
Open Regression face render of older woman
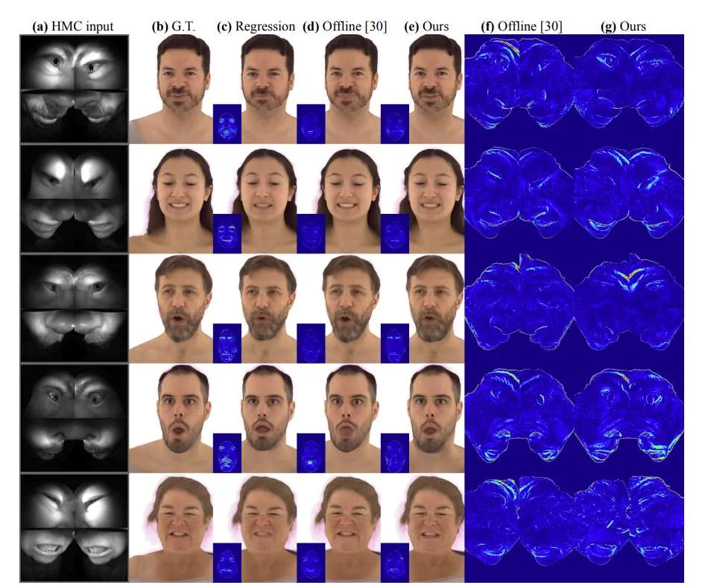click(x=268, y=528)
